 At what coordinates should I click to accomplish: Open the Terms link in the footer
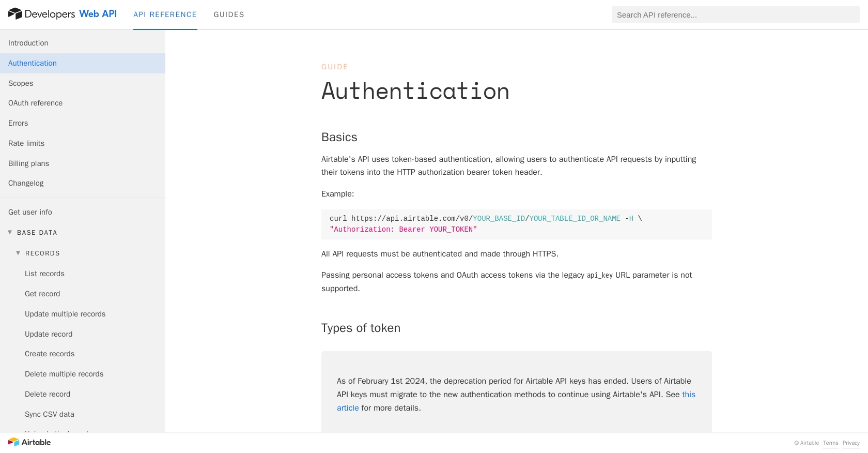coord(831,443)
